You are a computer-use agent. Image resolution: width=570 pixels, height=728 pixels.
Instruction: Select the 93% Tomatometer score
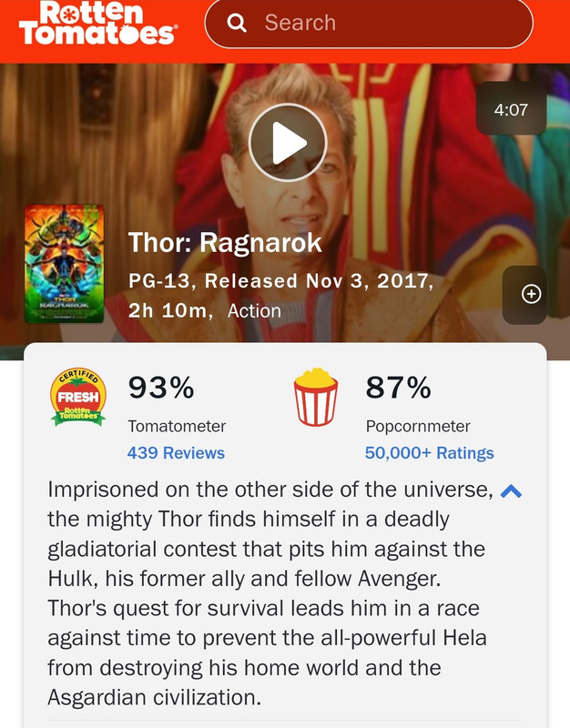[x=161, y=388]
